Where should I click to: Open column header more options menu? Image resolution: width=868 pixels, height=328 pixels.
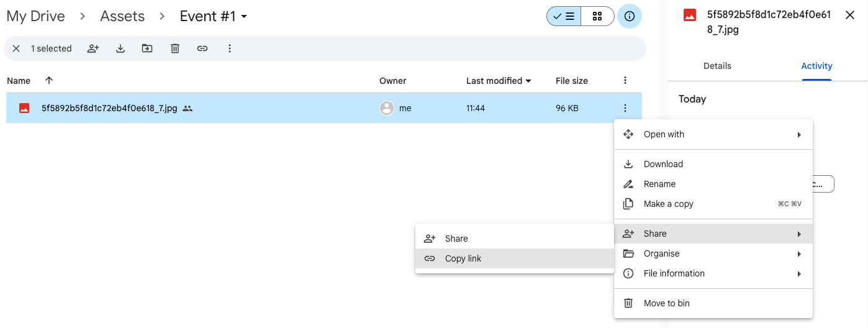625,80
